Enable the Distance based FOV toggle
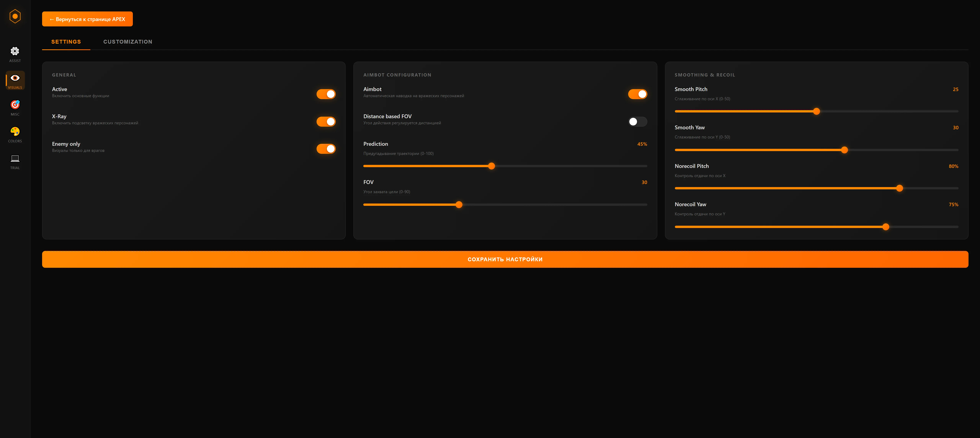Screen dimensions: 980x438 coord(637,122)
